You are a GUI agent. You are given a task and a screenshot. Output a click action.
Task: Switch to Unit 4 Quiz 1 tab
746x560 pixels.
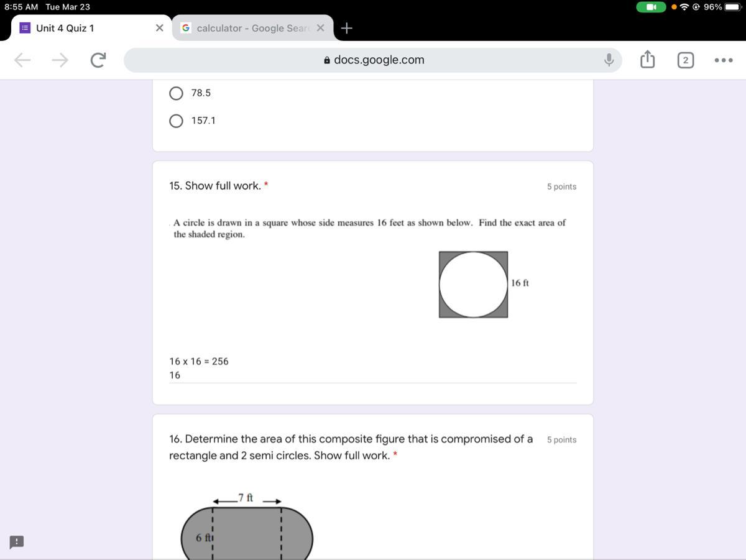(x=91, y=28)
